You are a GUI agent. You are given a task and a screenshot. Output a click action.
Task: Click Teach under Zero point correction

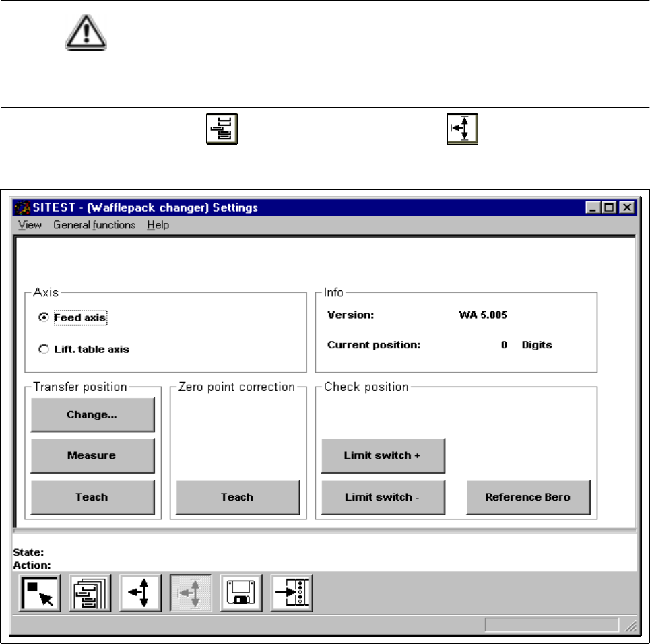(238, 497)
